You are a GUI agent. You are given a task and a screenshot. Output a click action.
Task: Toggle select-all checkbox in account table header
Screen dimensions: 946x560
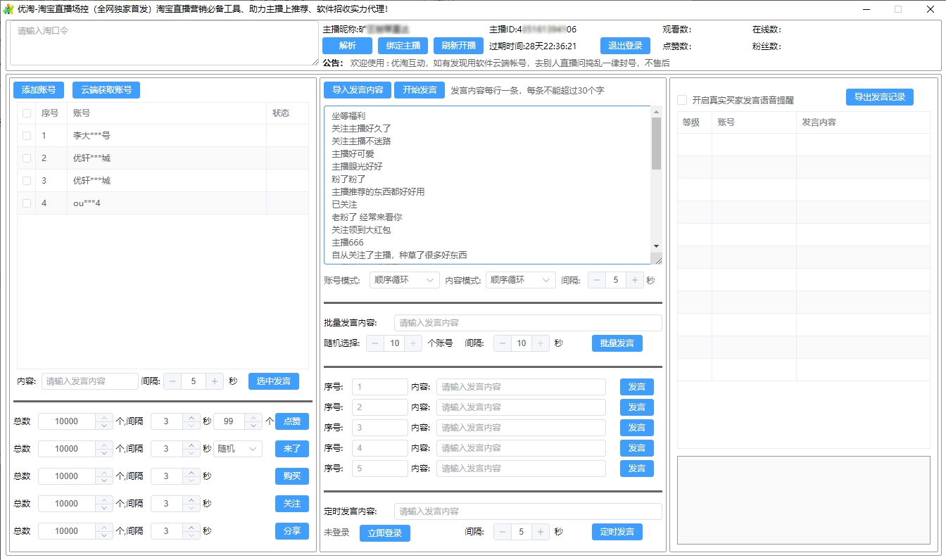27,113
